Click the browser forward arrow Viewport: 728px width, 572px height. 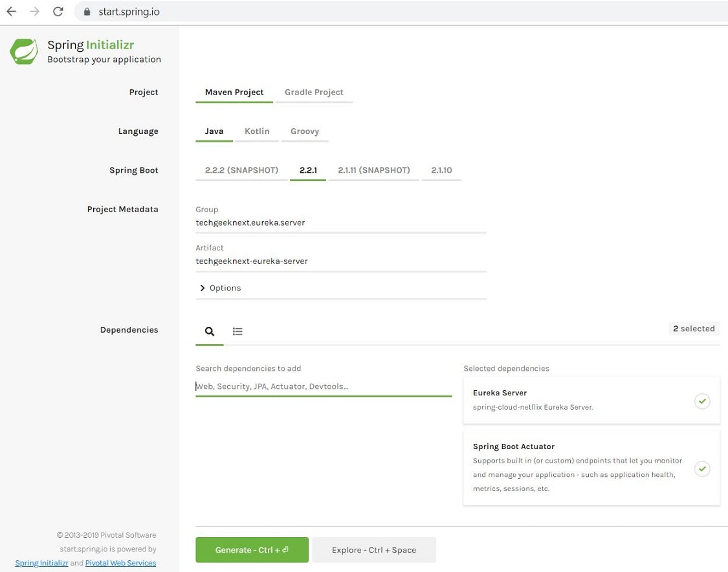coord(35,12)
